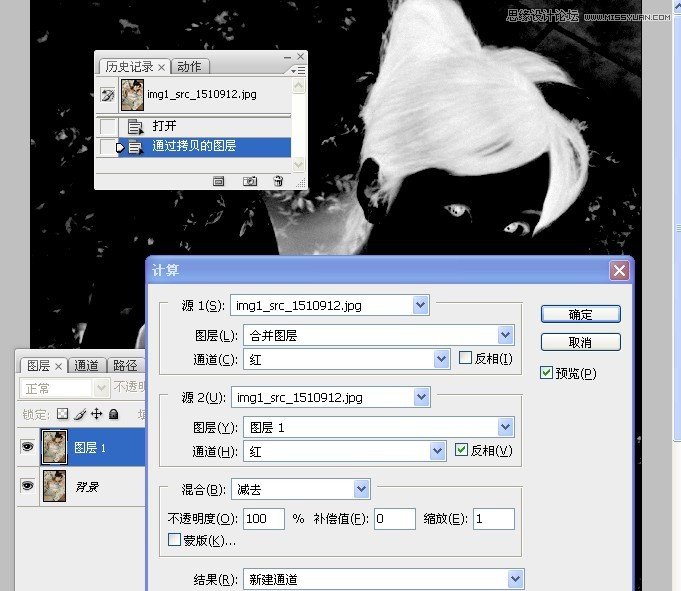Toggle visibility eye of 图层 1

click(x=27, y=446)
